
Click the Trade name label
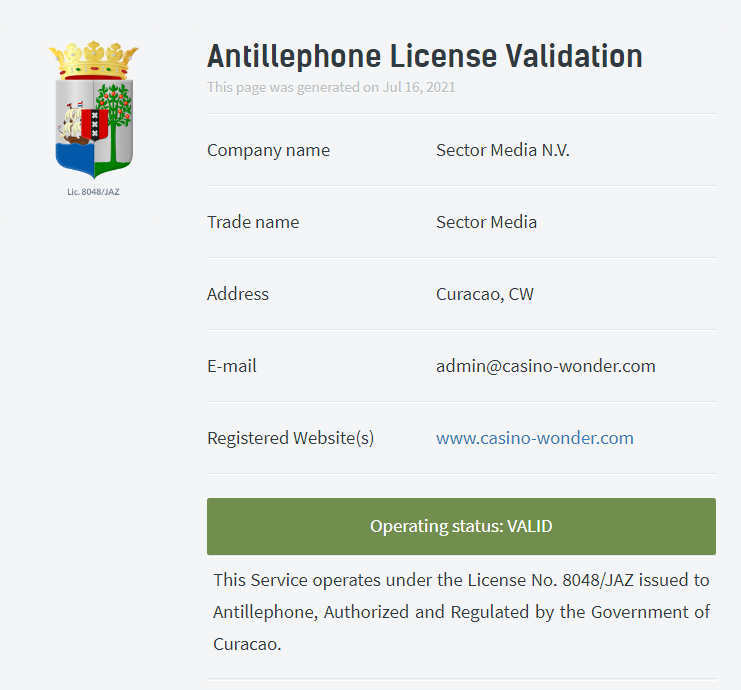(x=253, y=222)
